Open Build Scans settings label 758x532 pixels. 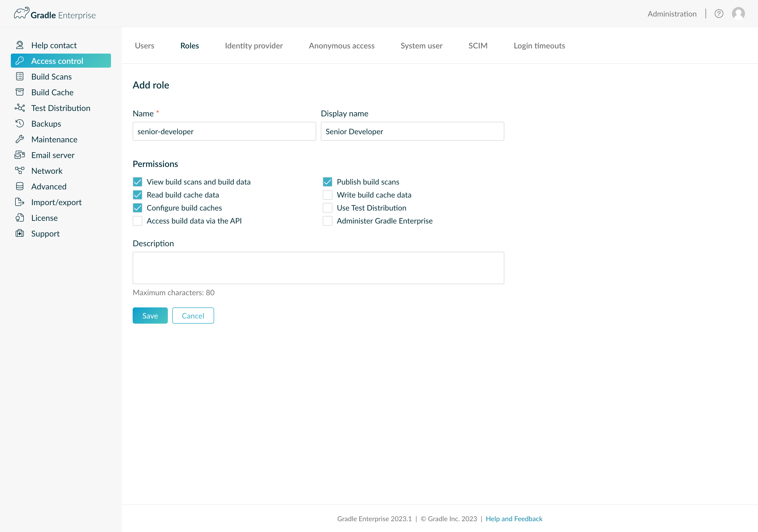click(x=51, y=77)
